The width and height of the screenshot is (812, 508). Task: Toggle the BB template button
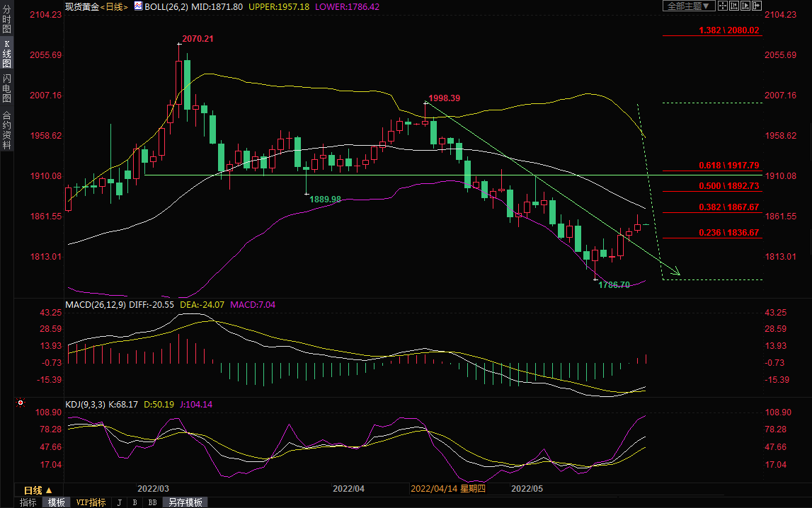pos(151,502)
